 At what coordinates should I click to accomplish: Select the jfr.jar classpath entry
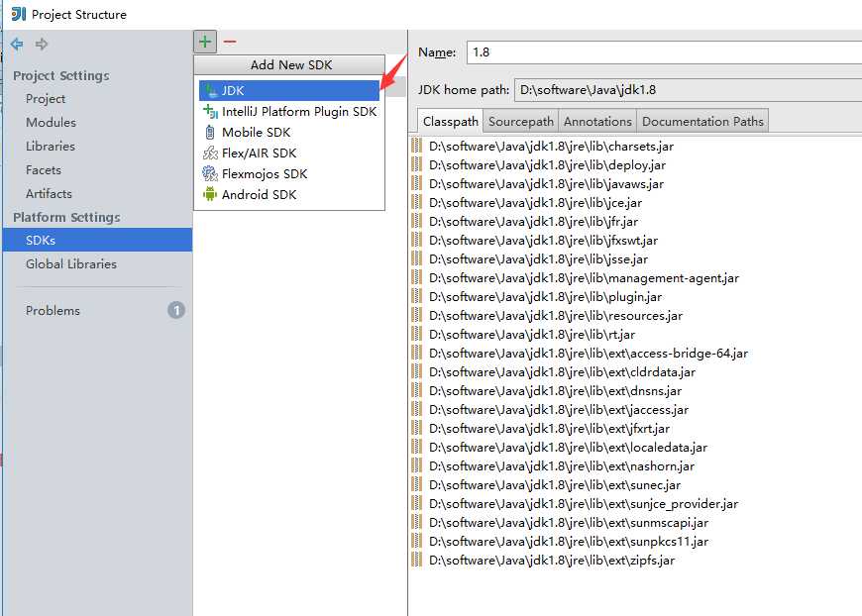click(x=533, y=222)
